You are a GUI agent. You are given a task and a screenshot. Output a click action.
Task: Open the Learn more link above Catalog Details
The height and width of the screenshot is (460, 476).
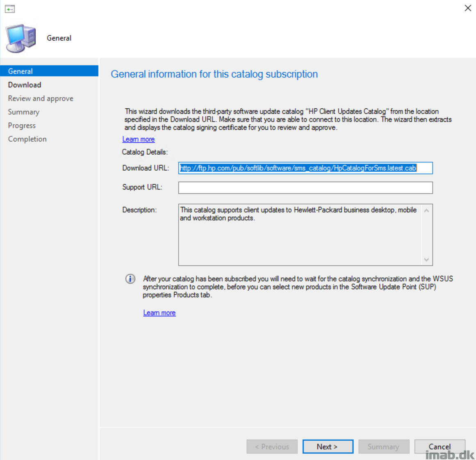pos(139,139)
